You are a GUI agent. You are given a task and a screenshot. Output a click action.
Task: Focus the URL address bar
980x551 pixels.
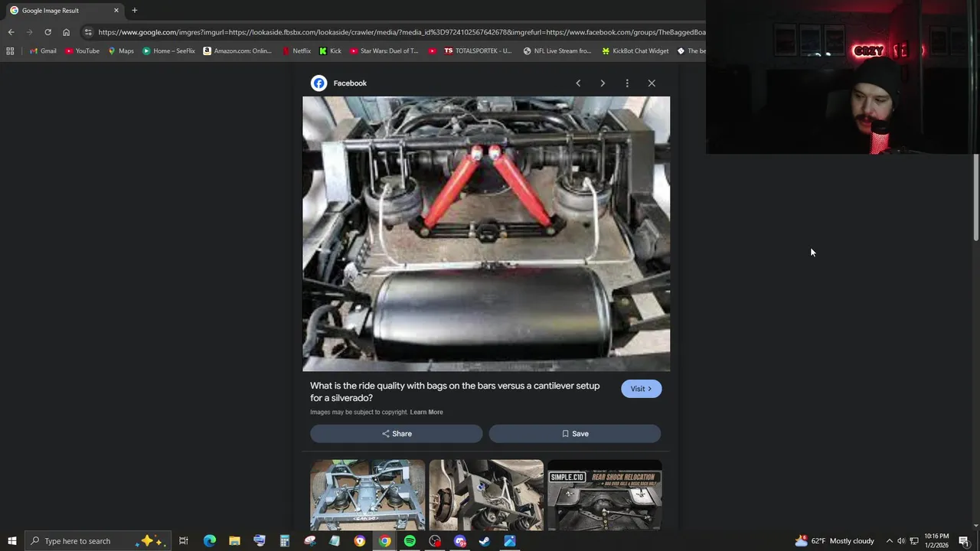[x=401, y=32]
